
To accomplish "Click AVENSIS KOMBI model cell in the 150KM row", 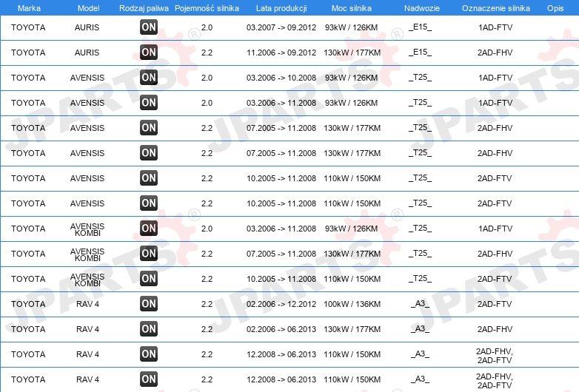I will 87,280.
